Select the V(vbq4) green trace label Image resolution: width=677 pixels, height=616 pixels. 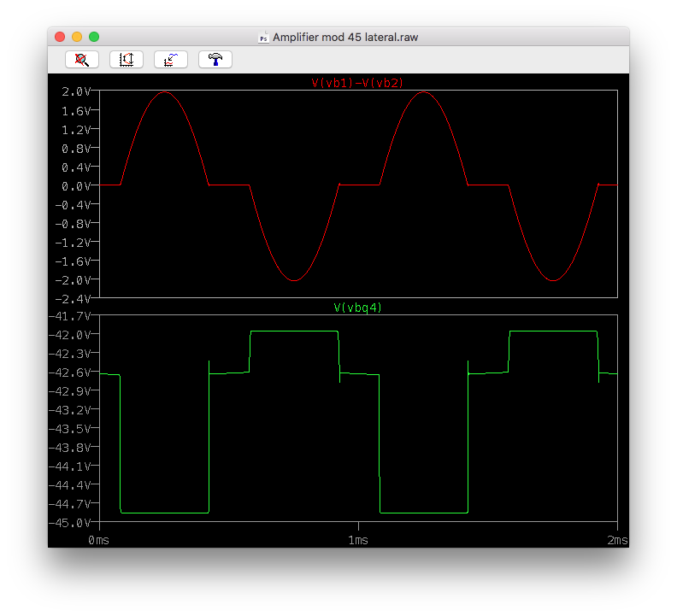pos(358,308)
